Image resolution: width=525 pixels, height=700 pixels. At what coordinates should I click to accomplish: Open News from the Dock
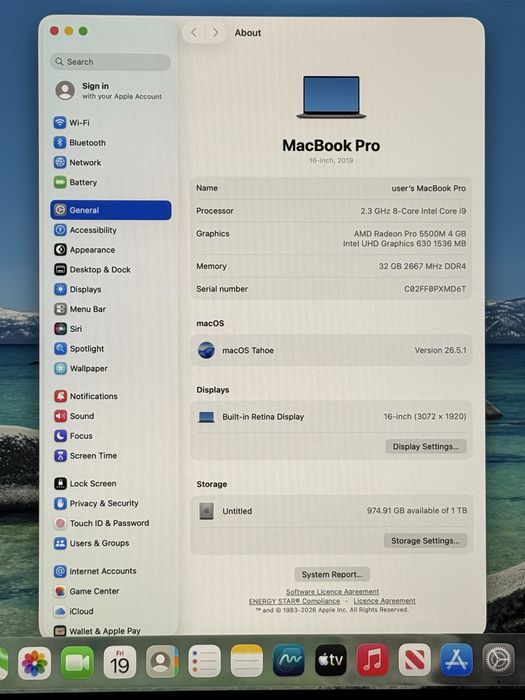(x=415, y=660)
